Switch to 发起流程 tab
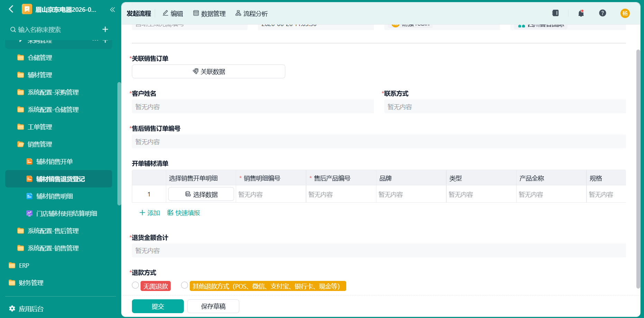 pyautogui.click(x=139, y=14)
